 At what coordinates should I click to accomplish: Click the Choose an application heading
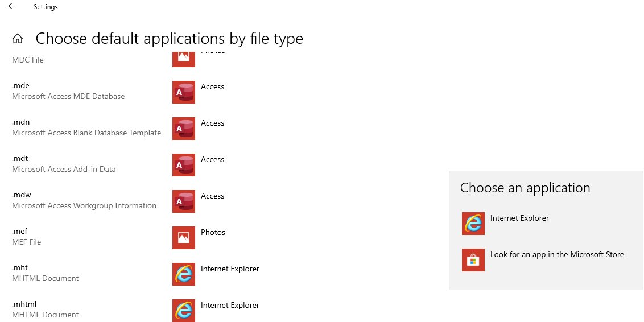(525, 188)
